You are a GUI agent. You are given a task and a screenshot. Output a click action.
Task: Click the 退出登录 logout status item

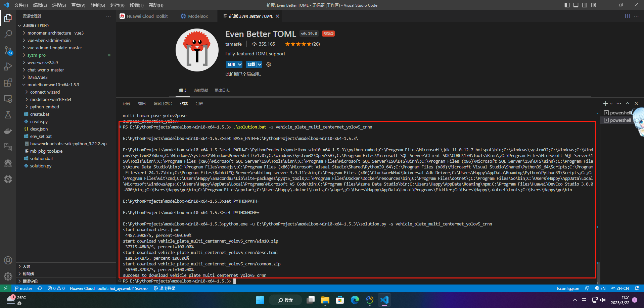pos(165,288)
